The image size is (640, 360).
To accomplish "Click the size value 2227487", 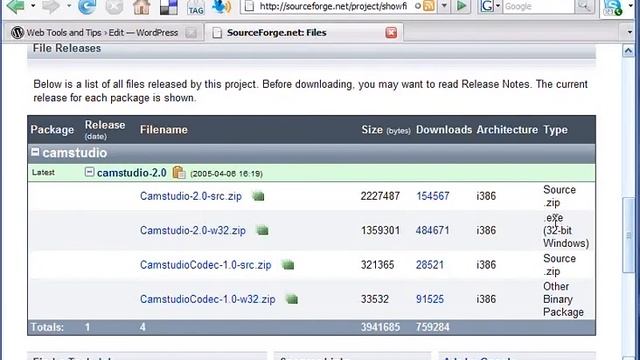I will tap(380, 196).
